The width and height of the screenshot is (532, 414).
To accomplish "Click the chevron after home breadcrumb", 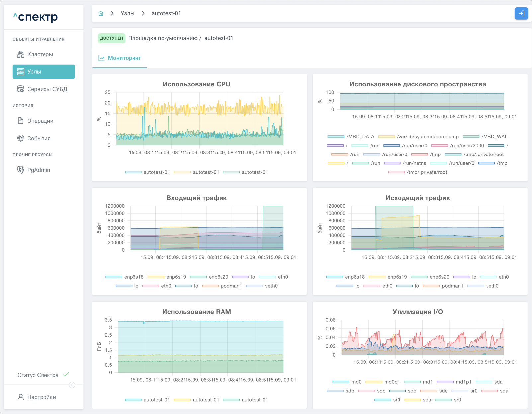I will [x=112, y=13].
